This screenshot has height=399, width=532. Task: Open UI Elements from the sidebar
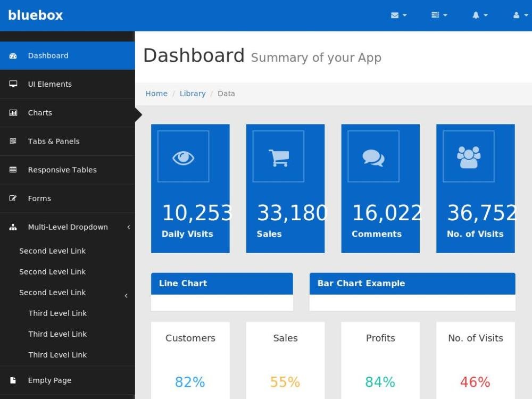49,84
